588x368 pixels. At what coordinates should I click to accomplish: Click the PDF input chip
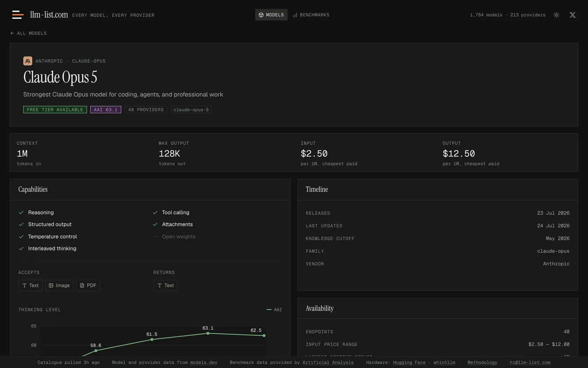(88, 285)
